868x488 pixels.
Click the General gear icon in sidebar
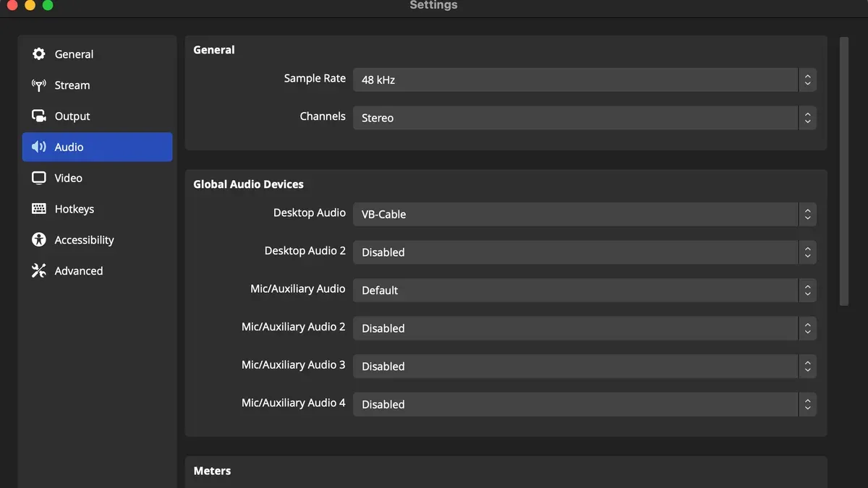pyautogui.click(x=39, y=54)
